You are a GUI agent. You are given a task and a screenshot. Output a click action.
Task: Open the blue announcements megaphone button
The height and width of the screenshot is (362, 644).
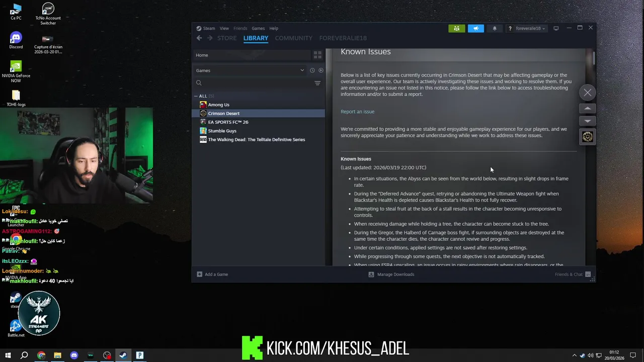[x=475, y=28]
